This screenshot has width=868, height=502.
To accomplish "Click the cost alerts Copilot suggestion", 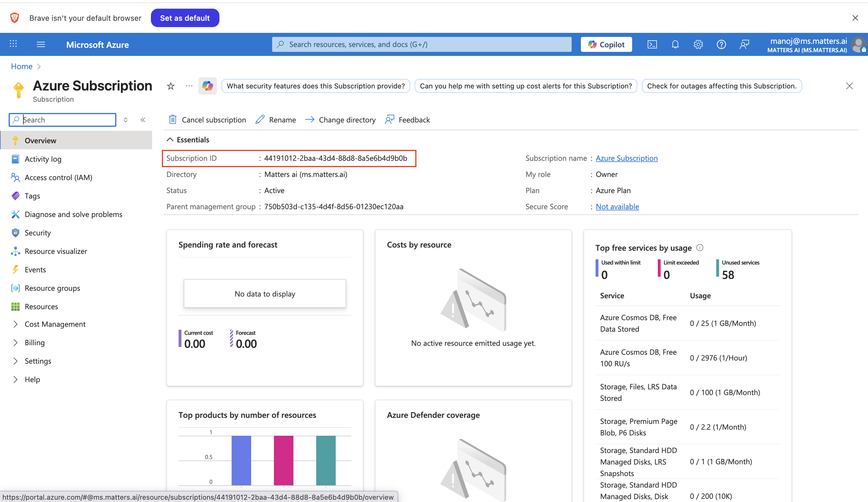I will [x=526, y=86].
